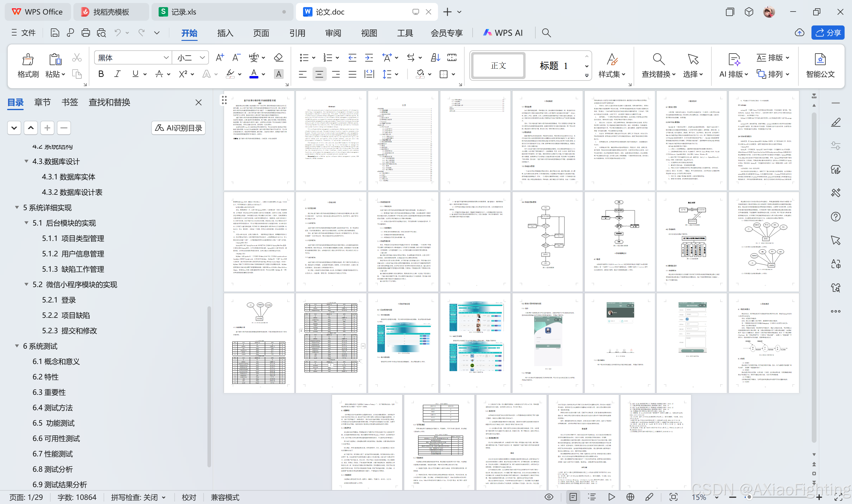Click the pen tool in right sidebar
The image size is (852, 504).
[836, 122]
